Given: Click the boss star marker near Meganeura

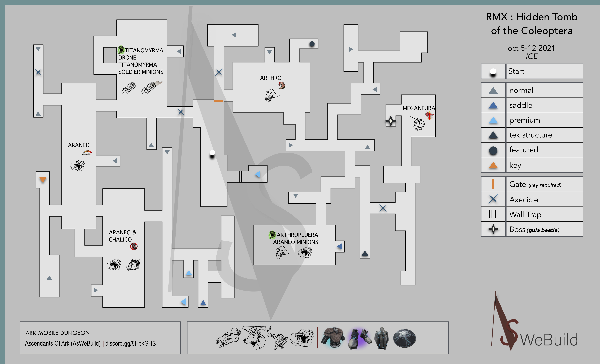Looking at the screenshot, I should coord(391,121).
